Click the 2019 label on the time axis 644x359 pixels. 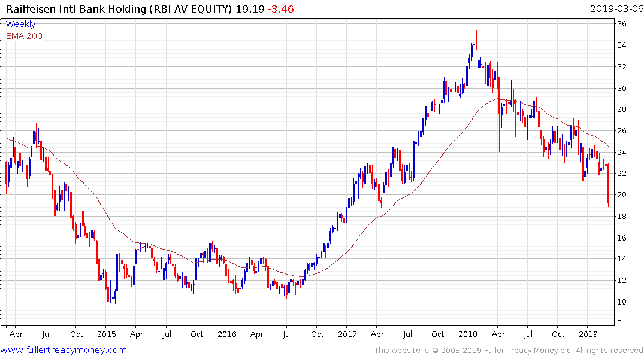pos(588,334)
